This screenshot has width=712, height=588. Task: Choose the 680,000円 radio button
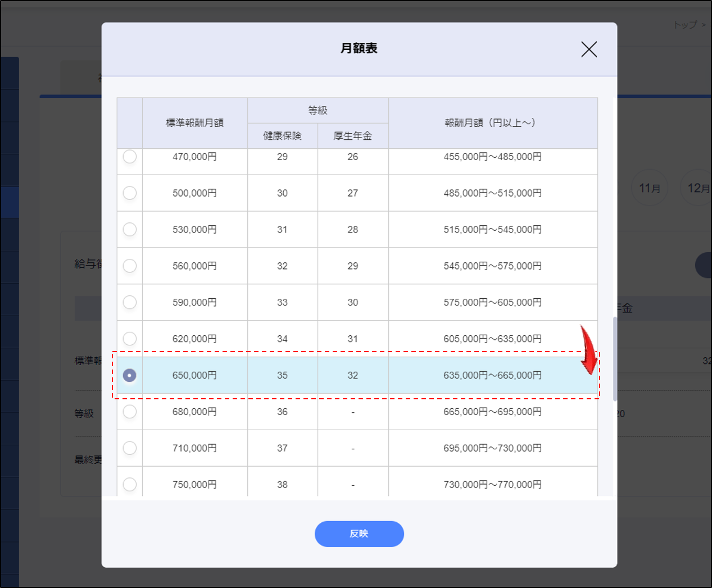[130, 412]
